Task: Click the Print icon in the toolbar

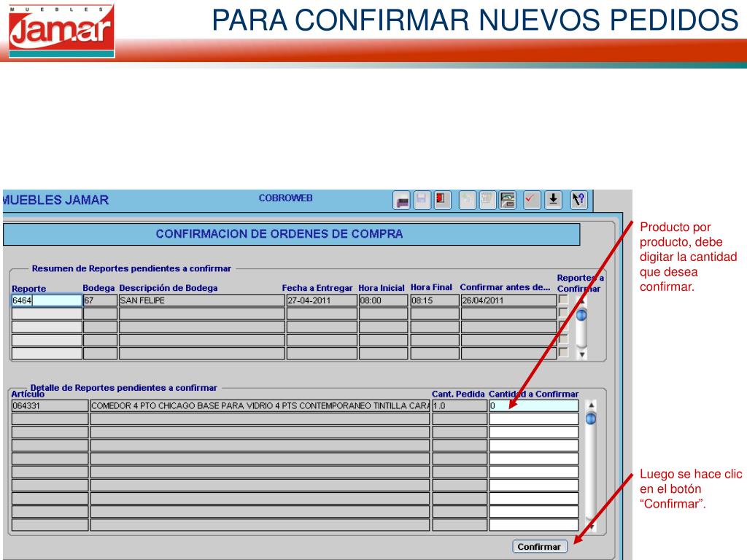Action: point(402,201)
